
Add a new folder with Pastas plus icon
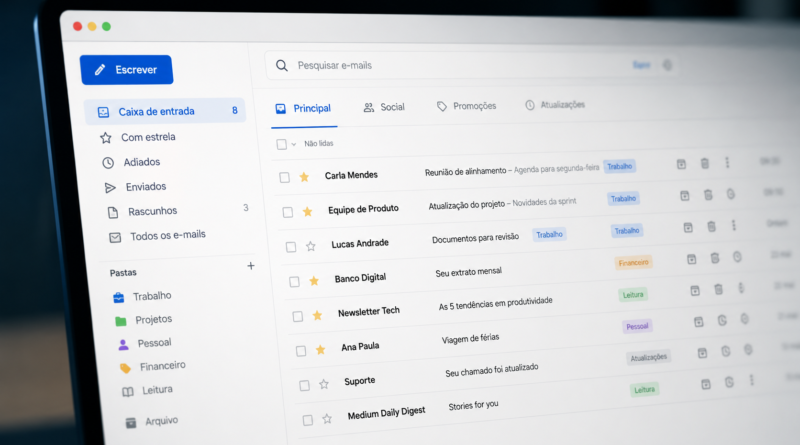pos(251,266)
